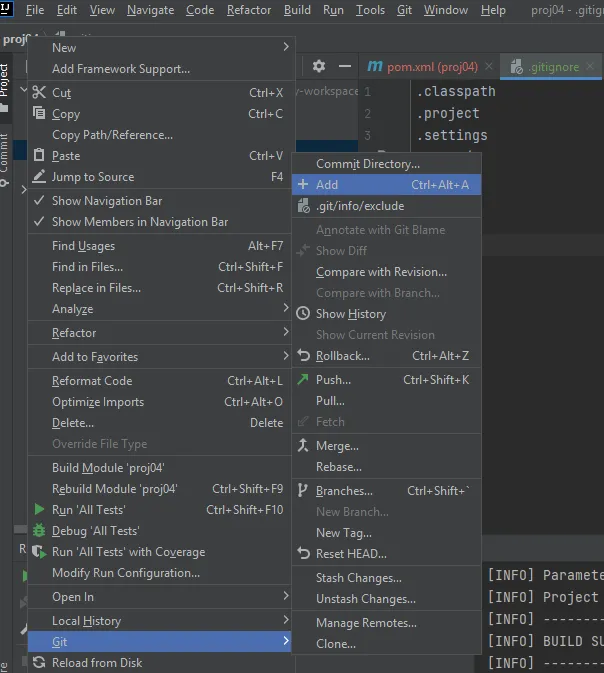Collapse the expanded project tree node
604x673 pixels.
coord(23,90)
